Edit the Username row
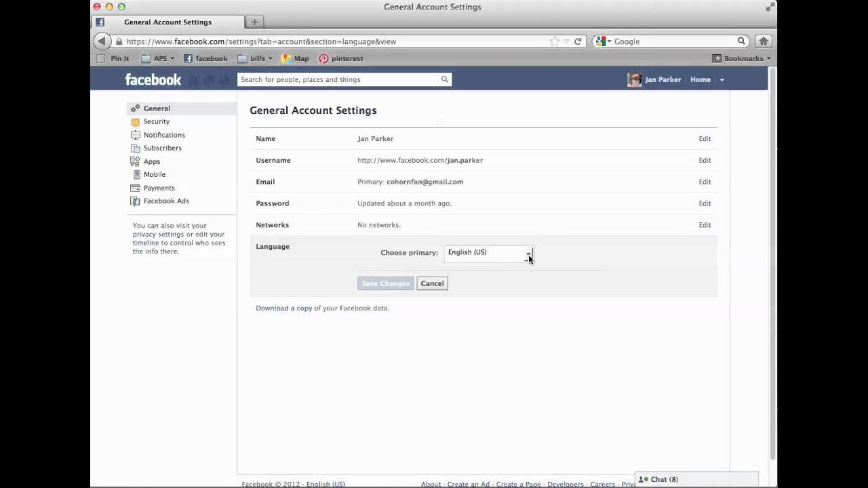 click(x=705, y=160)
